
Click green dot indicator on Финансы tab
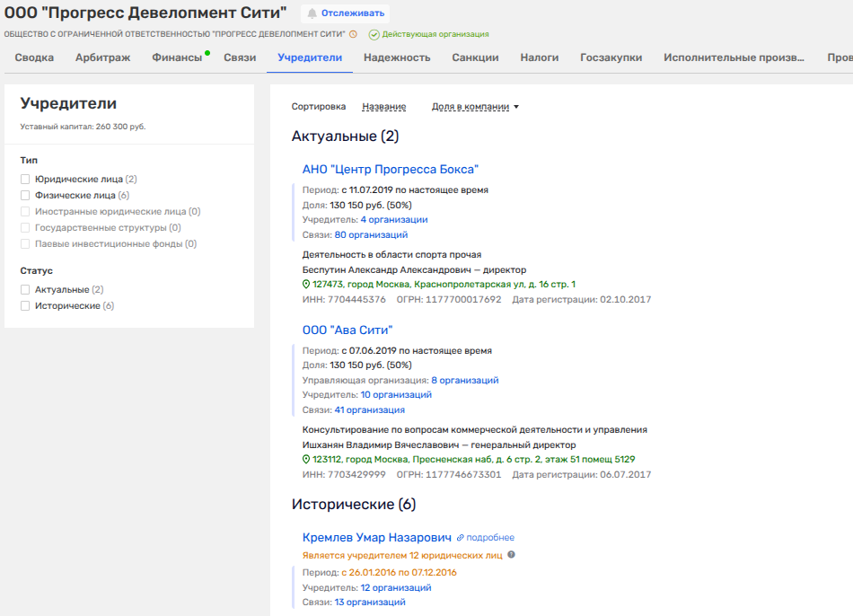pos(207,53)
